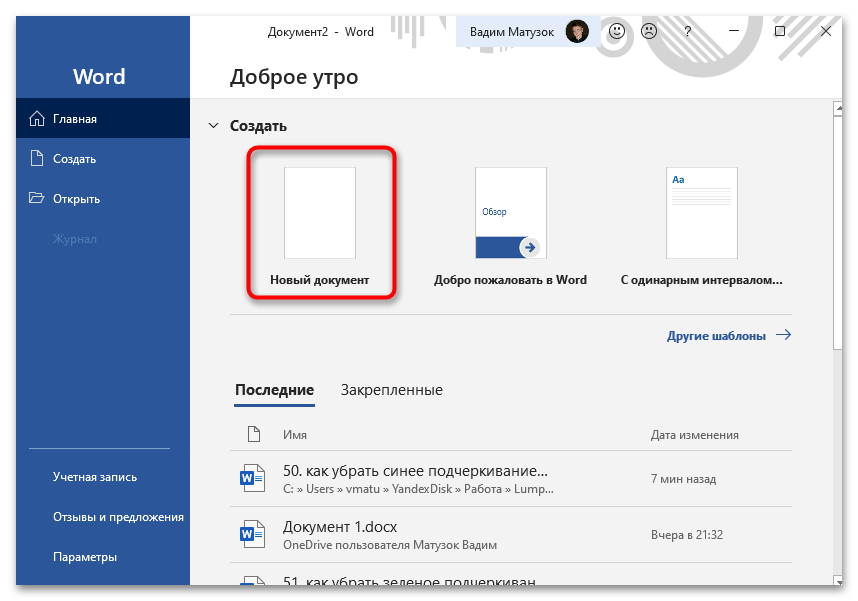858x601 pixels.
Task: Open help with the question mark
Action: (x=687, y=31)
